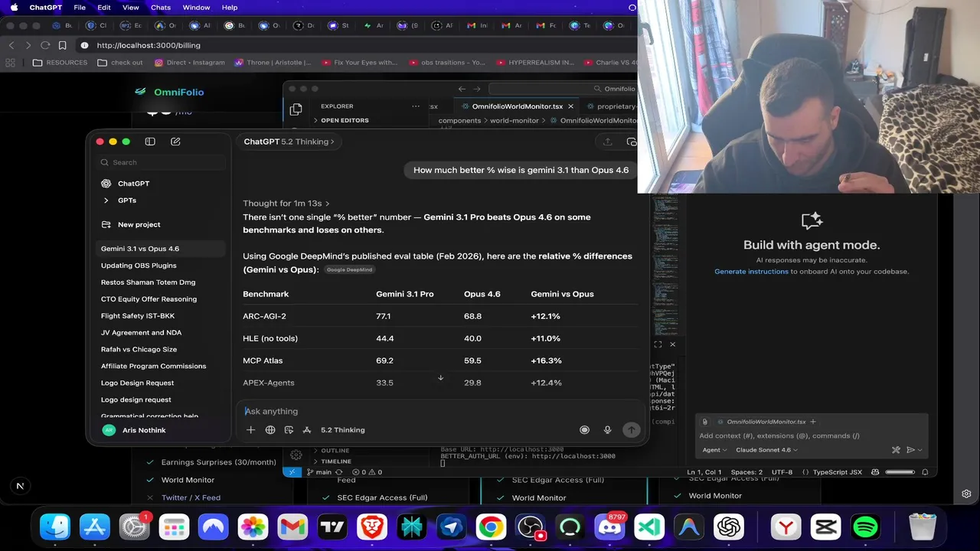Open Updating OBS Plugins chat
Image resolution: width=980 pixels, height=551 pixels.
pyautogui.click(x=161, y=266)
